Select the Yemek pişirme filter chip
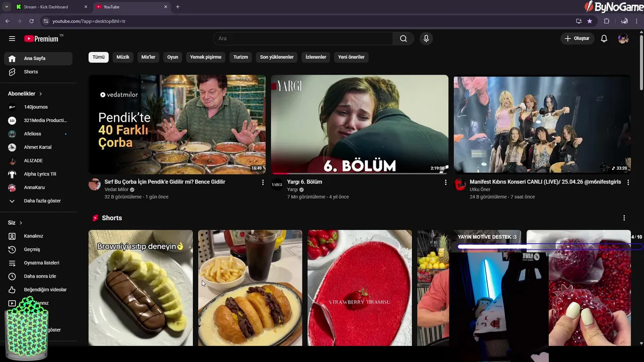Viewport: 644px width, 362px height. (x=206, y=57)
